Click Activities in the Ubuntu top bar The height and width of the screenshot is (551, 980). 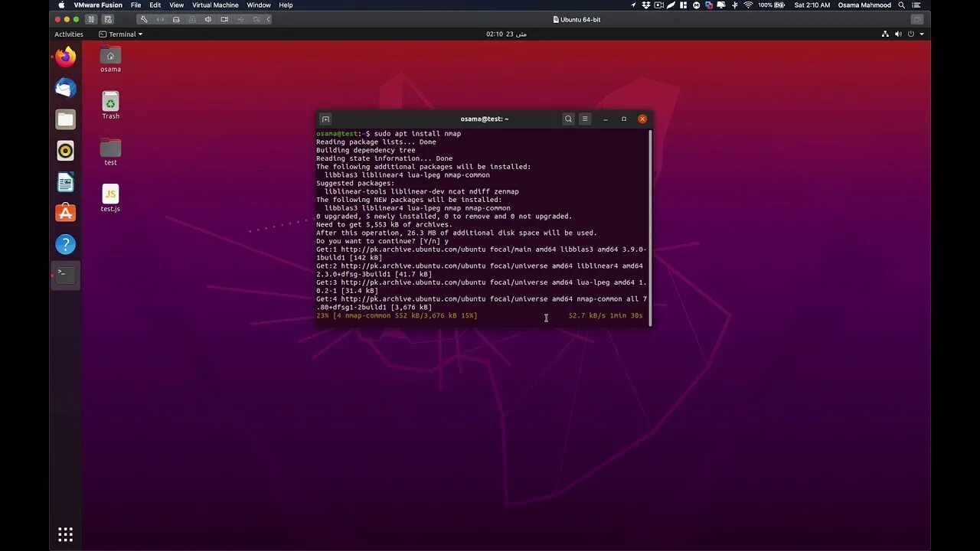pyautogui.click(x=69, y=34)
